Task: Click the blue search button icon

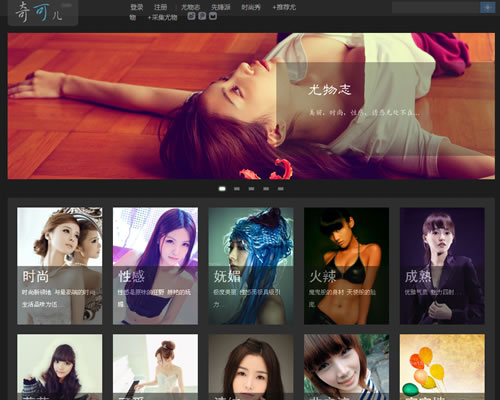Action: 488,7
